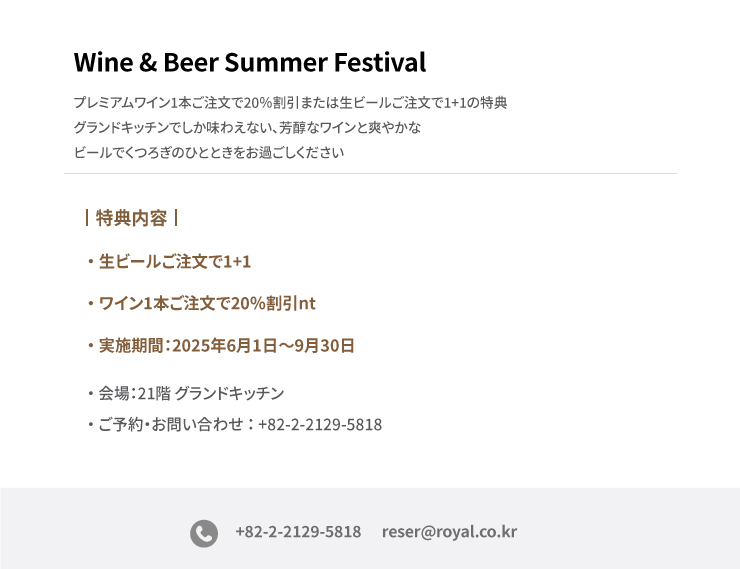Viewport: 740px width, 569px height.
Task: Click the Wine & Beer Summer Festival heading
Action: click(250, 62)
